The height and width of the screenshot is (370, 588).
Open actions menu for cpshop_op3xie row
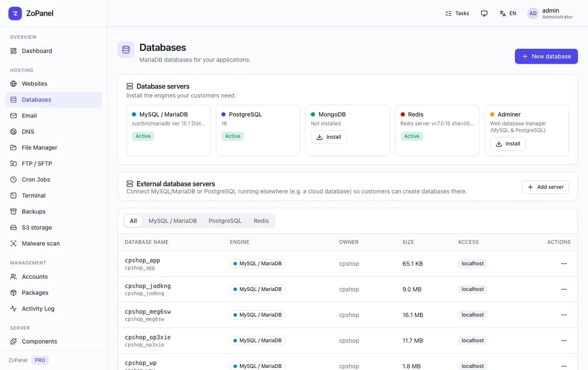[x=564, y=341]
